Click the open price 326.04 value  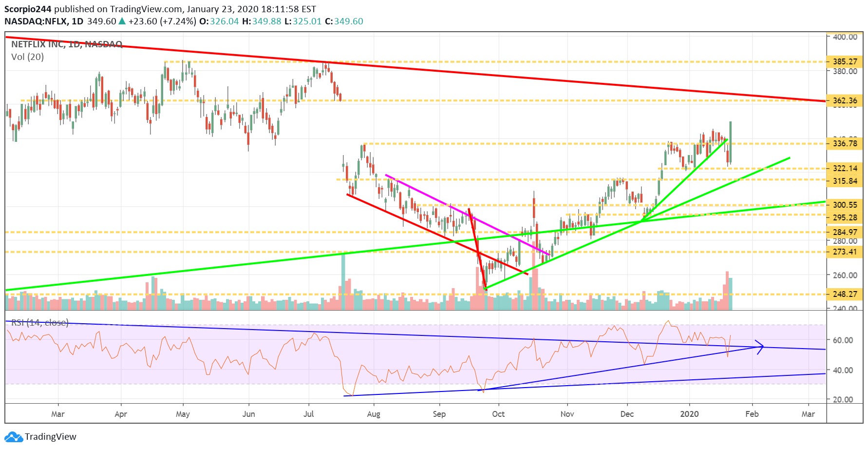point(225,21)
